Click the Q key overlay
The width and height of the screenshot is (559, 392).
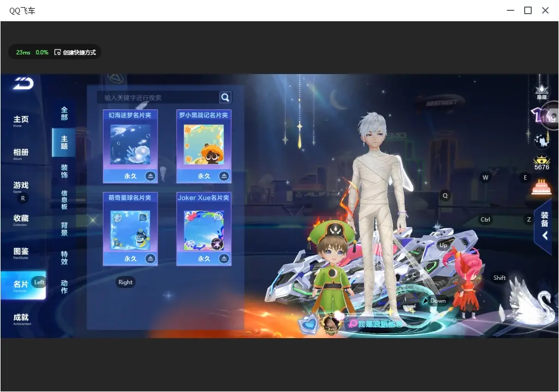(445, 195)
